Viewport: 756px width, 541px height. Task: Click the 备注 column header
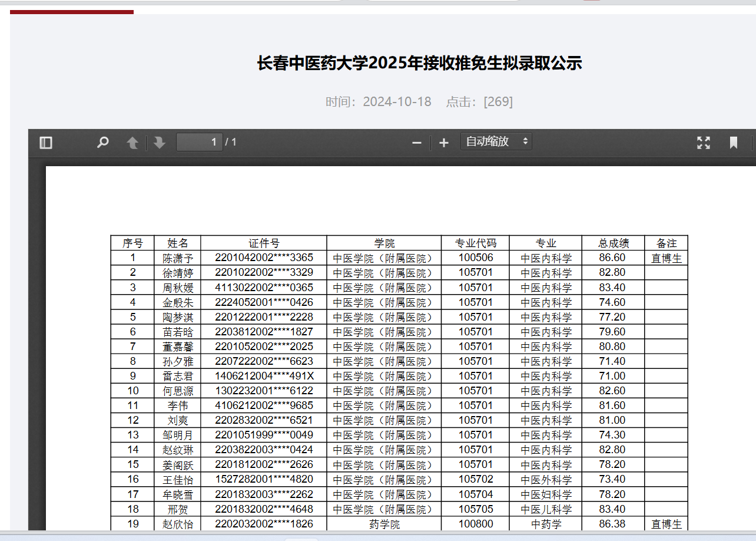point(667,243)
